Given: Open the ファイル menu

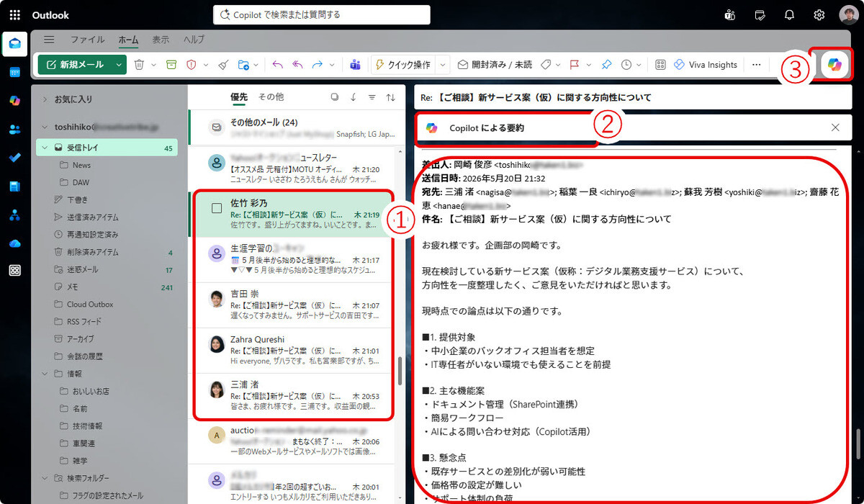Looking at the screenshot, I should [87, 40].
